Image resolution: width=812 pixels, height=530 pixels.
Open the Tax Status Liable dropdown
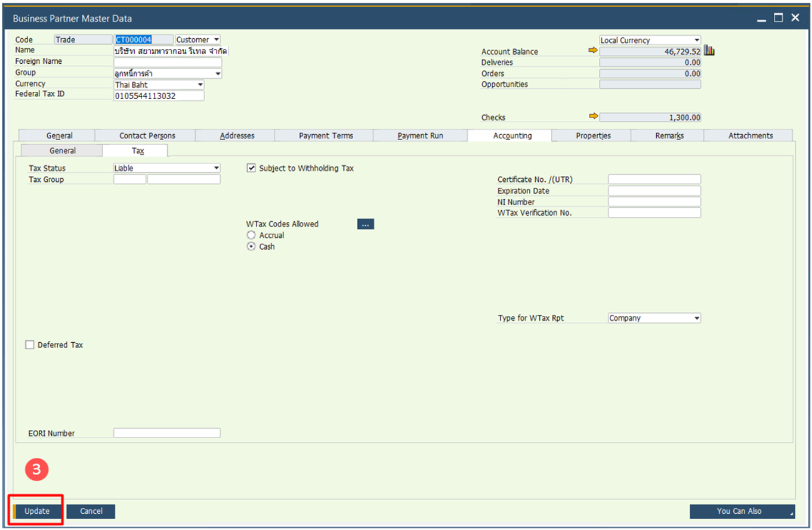167,168
